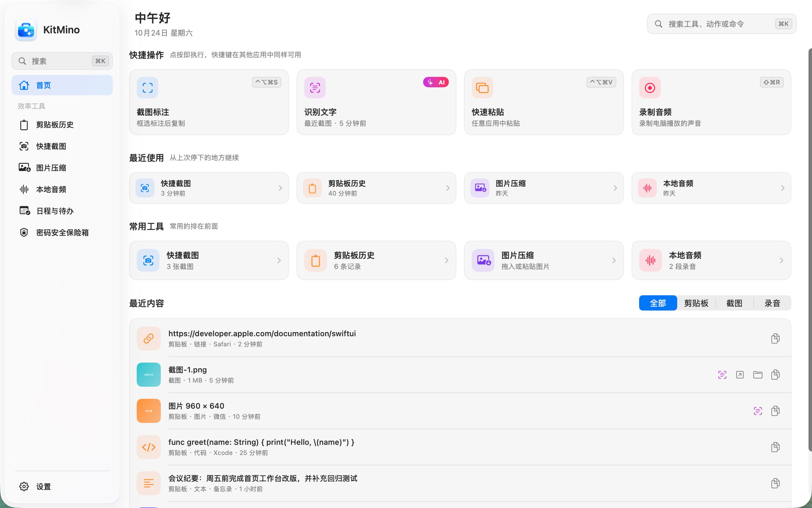812x508 pixels.
Task: Click the 截图-1.png thumbnail
Action: (149, 375)
